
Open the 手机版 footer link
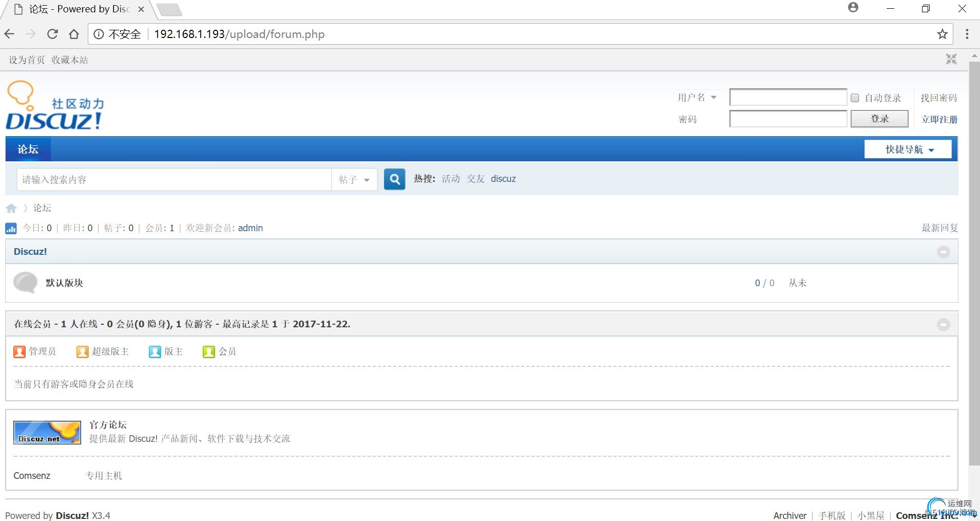(x=832, y=515)
